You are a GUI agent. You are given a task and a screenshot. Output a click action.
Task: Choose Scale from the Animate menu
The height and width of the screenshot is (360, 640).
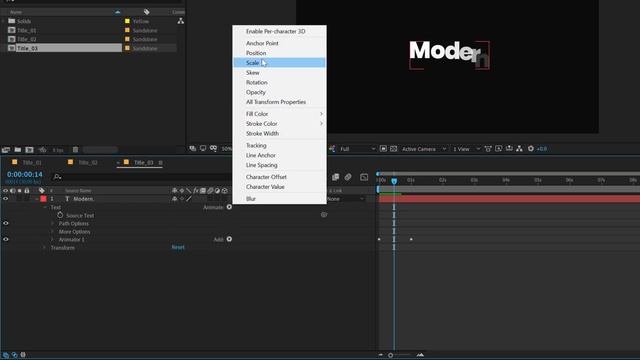(x=279, y=62)
